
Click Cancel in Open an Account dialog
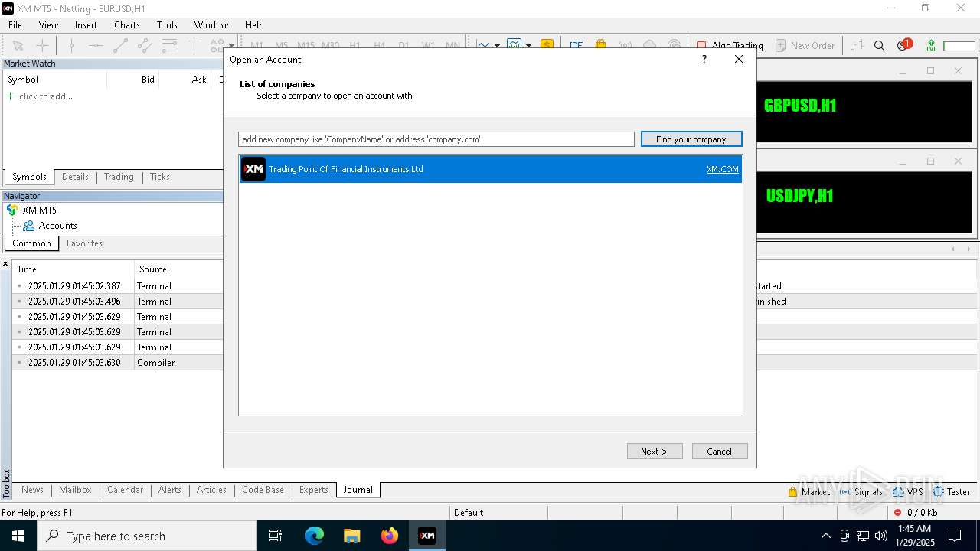tap(720, 451)
